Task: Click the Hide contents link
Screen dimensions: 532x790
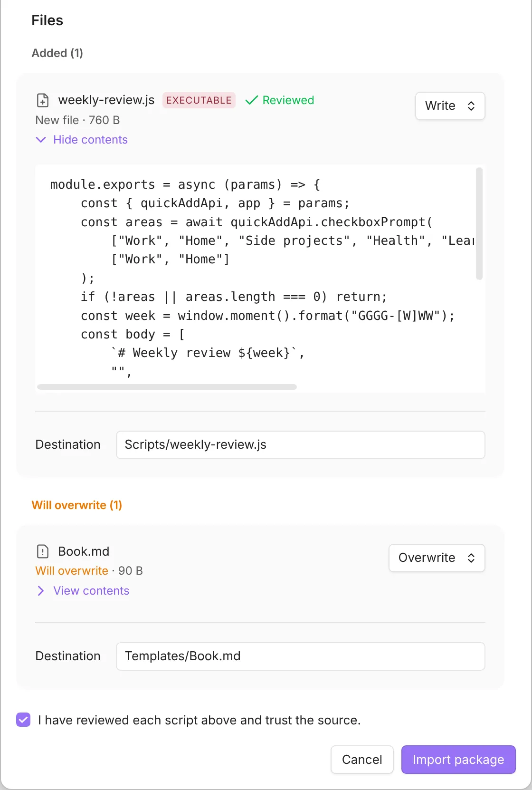Action: [x=90, y=140]
